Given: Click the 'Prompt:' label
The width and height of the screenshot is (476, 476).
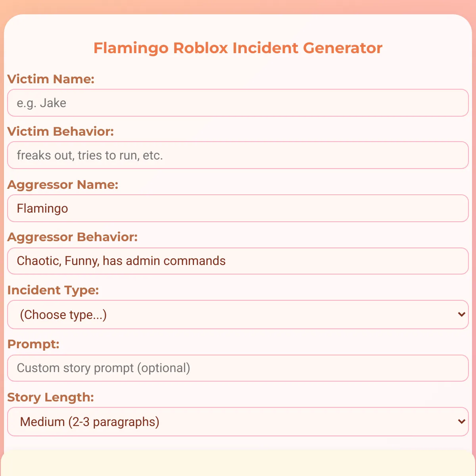Looking at the screenshot, I should 33,344.
